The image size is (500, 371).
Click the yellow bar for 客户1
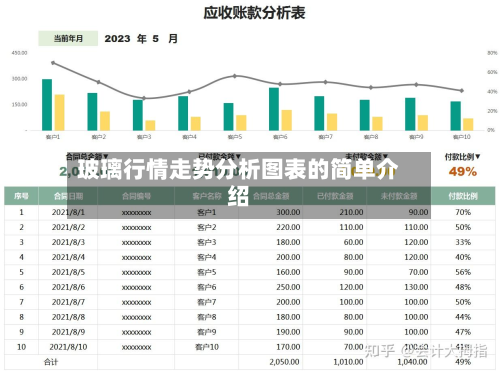tap(60, 112)
